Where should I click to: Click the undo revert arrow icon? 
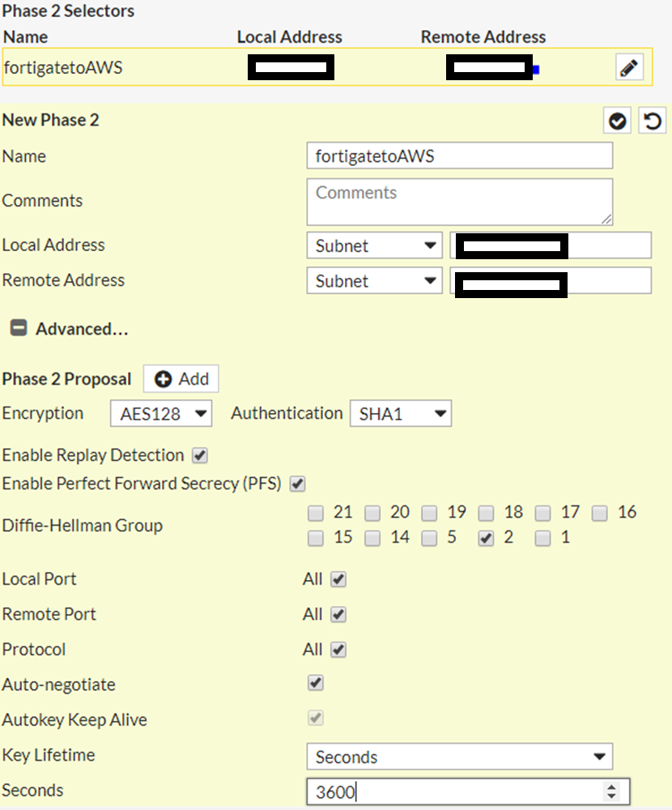(652, 122)
